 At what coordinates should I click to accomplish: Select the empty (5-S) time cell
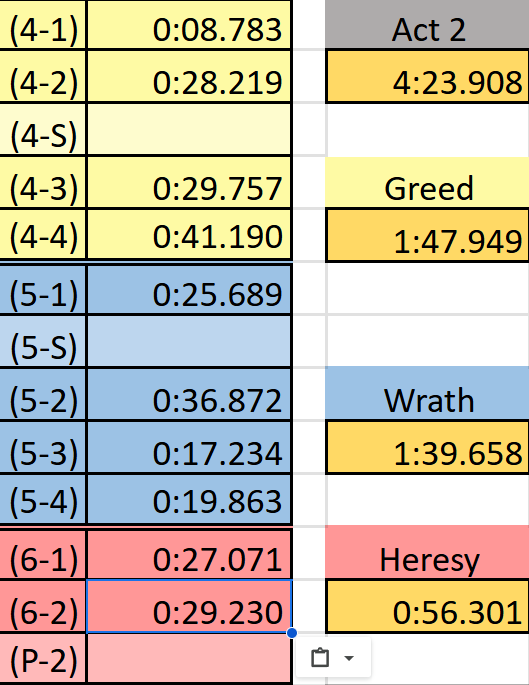coord(189,341)
